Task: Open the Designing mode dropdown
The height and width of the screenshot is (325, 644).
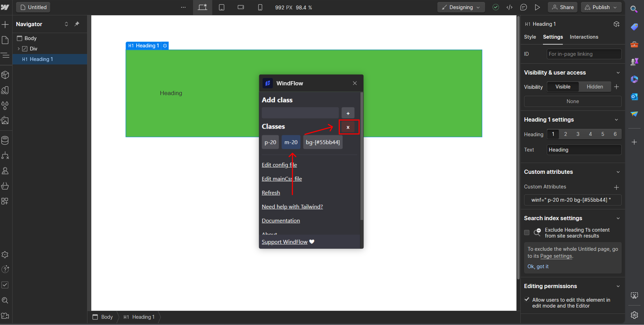Action: click(461, 7)
